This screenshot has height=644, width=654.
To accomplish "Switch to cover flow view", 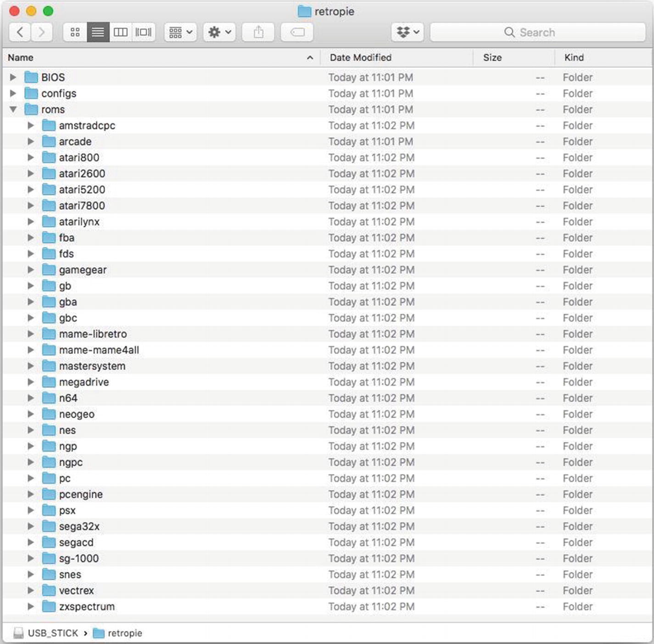I will tap(144, 32).
